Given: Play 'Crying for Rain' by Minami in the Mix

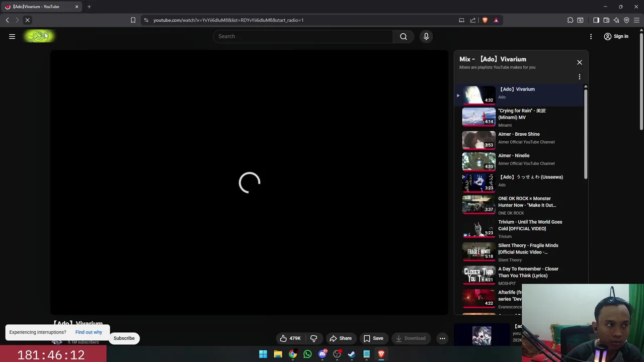Looking at the screenshot, I should 519,117.
